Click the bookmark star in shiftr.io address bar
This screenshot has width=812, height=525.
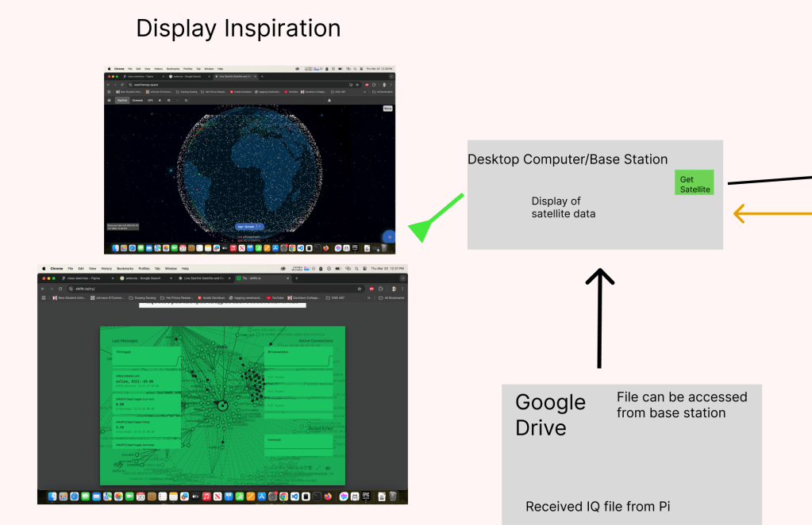pyautogui.click(x=360, y=289)
